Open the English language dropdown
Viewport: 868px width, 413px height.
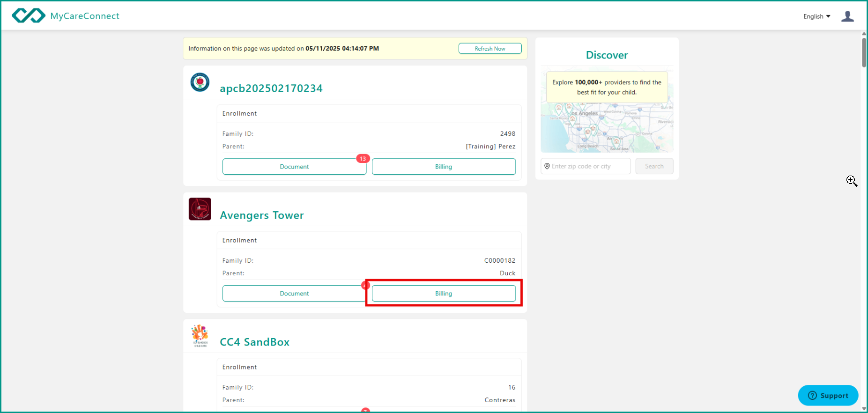[x=816, y=16]
